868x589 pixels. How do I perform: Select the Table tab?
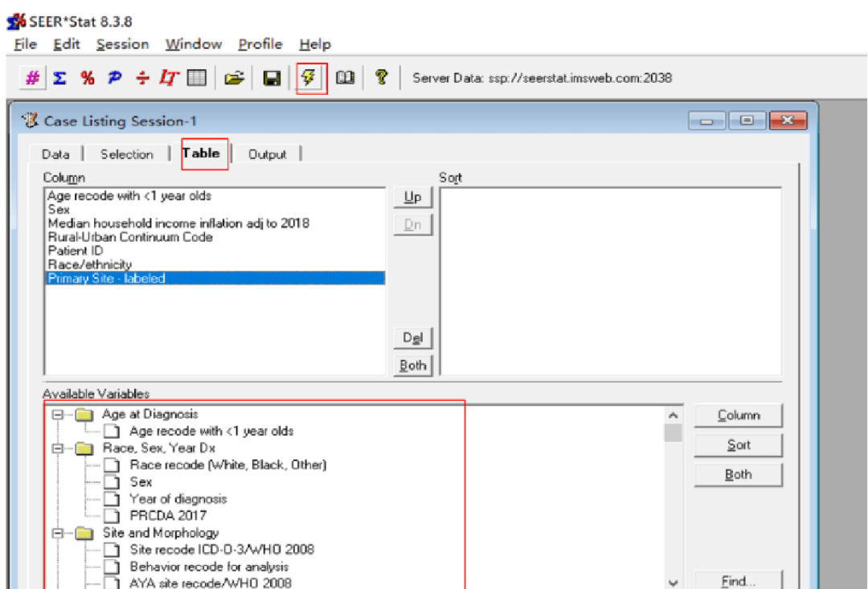(202, 153)
